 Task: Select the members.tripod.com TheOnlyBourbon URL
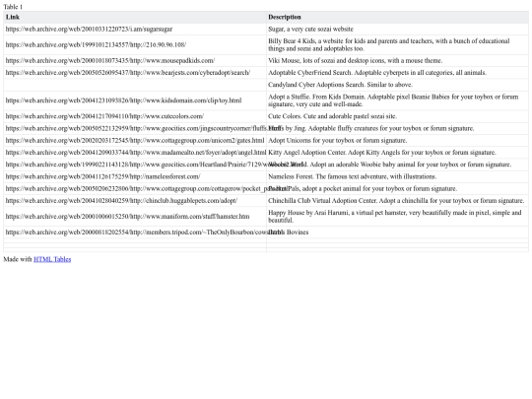point(145,233)
